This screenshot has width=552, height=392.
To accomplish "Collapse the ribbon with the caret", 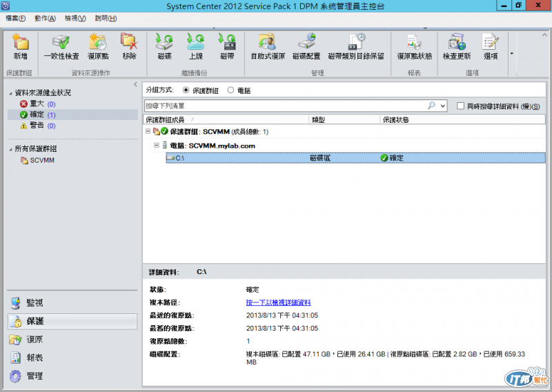I will click(544, 35).
